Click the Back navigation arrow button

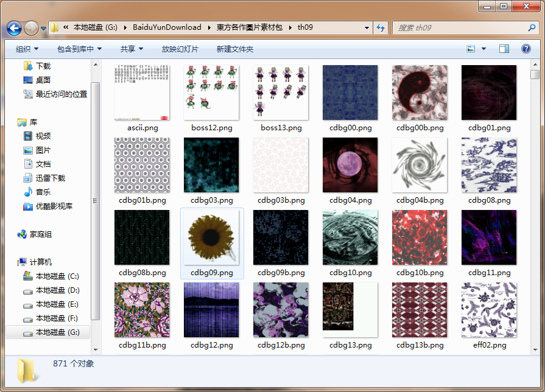14,28
